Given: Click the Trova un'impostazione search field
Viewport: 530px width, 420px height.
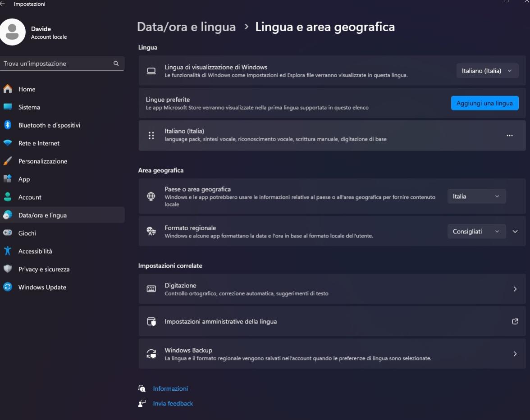Looking at the screenshot, I should point(56,64).
